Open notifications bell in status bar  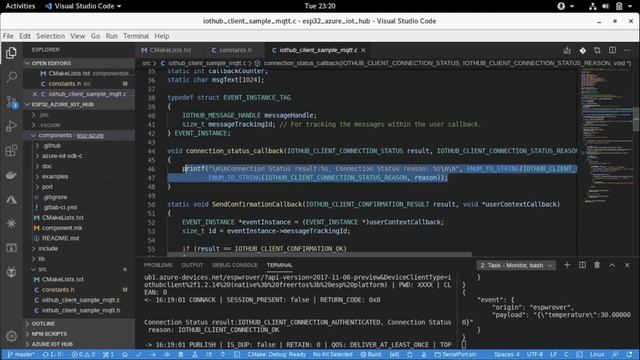[x=630, y=354]
